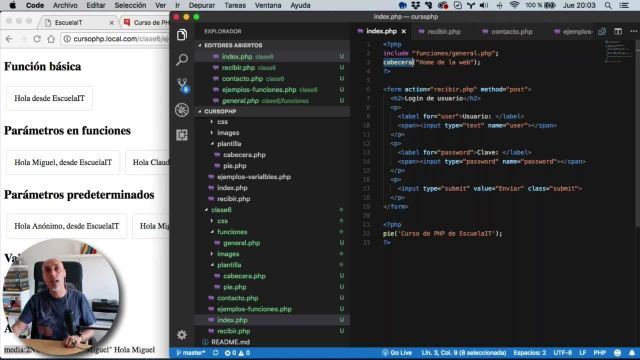Click the Go Live status bar button
This screenshot has height=360, width=640.
(397, 353)
